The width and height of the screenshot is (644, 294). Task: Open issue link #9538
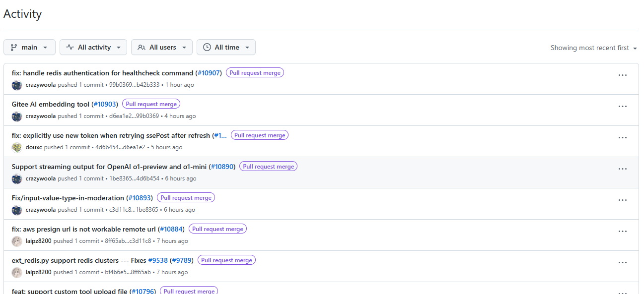click(x=158, y=260)
